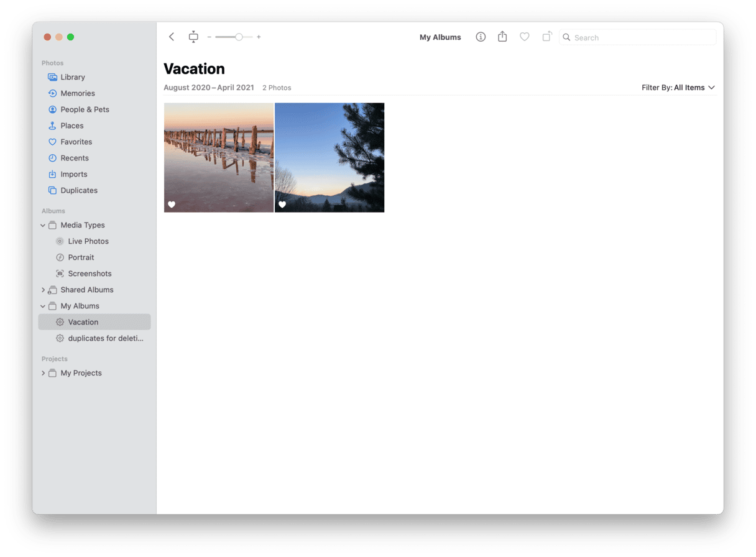Expand the My Projects group
Screen dimensions: 756x557
pyautogui.click(x=43, y=374)
